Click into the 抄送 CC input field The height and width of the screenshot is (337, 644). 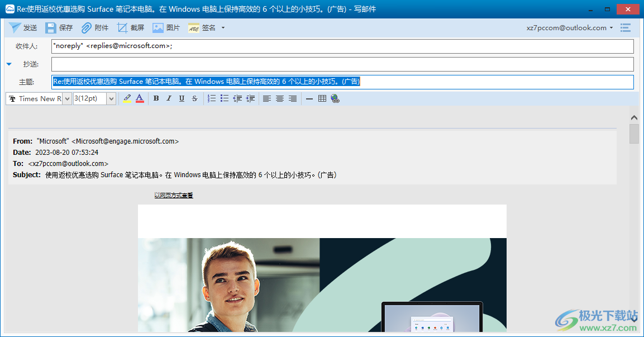(x=342, y=64)
